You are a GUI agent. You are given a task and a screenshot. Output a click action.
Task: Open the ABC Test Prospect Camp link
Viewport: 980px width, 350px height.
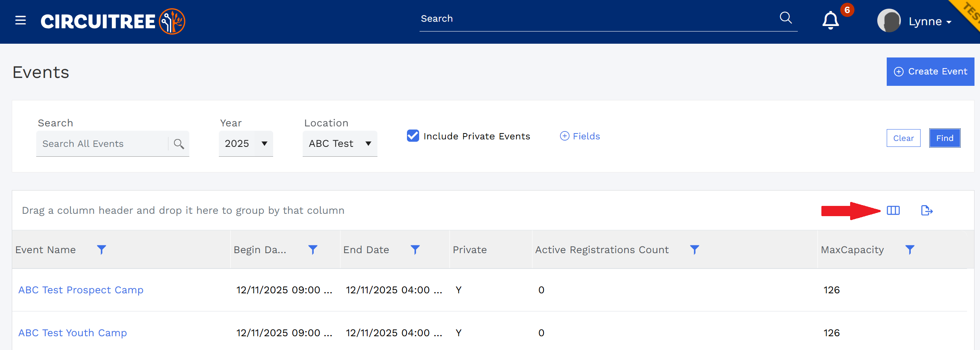81,290
